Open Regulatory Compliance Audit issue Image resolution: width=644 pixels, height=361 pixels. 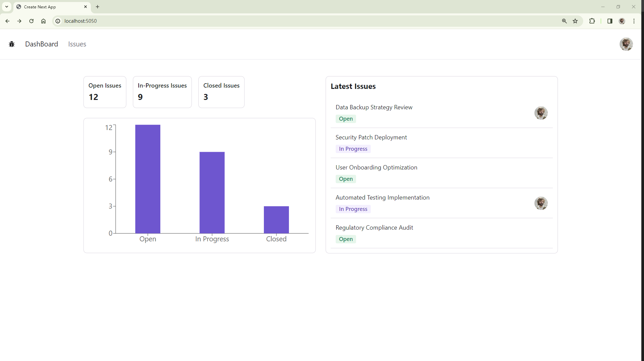click(374, 228)
